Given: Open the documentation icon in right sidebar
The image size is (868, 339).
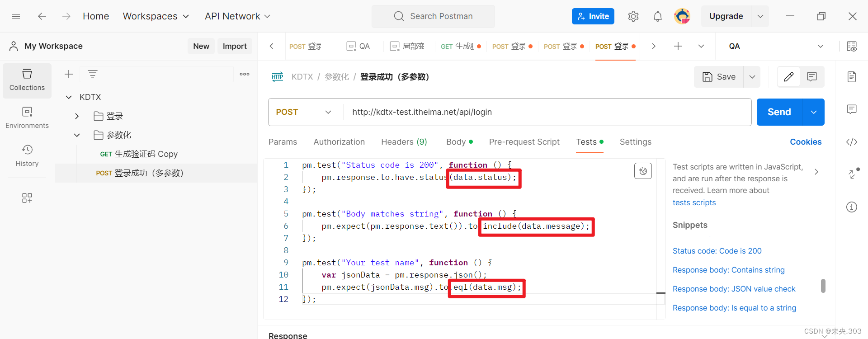Looking at the screenshot, I should [852, 77].
